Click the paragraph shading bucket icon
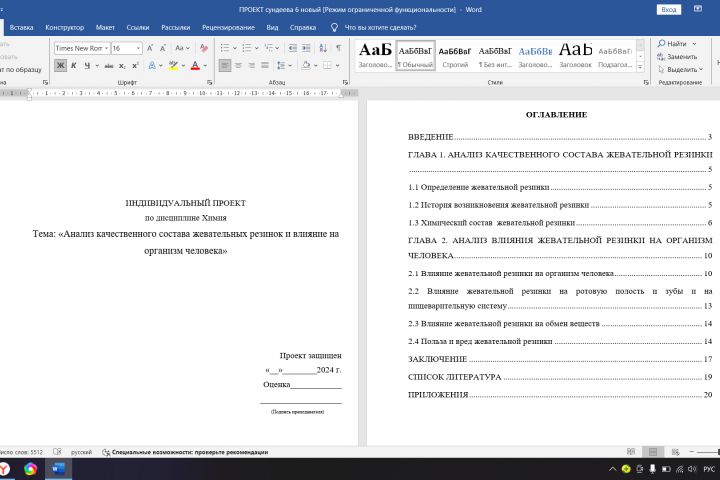The image size is (720, 480). [x=306, y=66]
